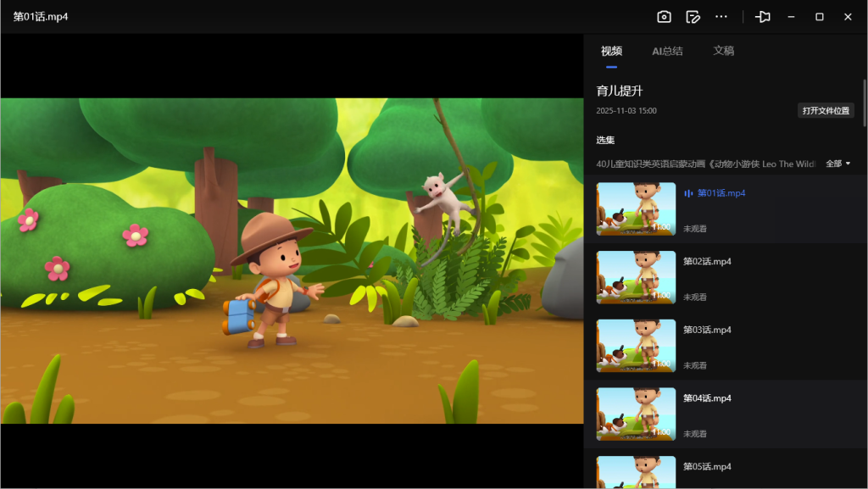Switch to the AI总结 tab

[x=667, y=51]
